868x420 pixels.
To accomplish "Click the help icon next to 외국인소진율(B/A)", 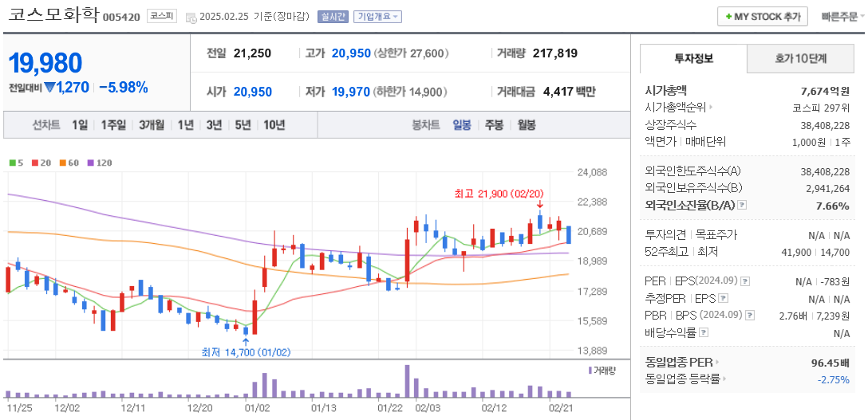I will point(742,205).
